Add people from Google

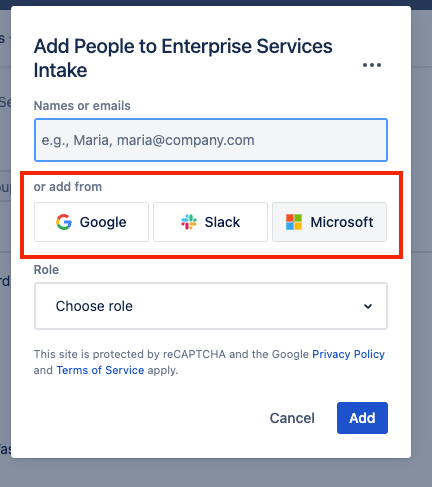[x=91, y=222]
